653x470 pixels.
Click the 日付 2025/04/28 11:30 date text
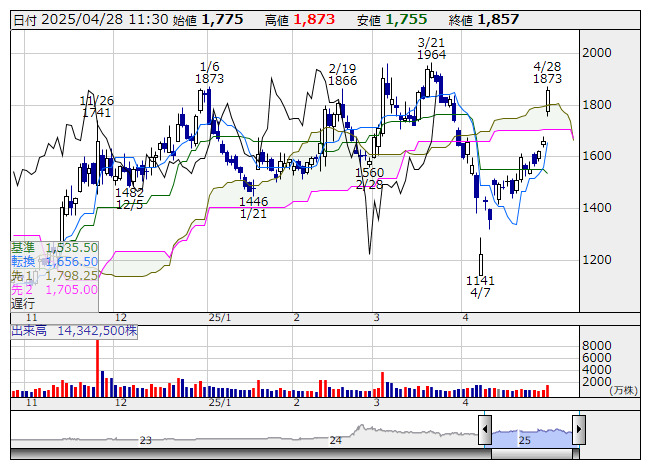coord(91,19)
